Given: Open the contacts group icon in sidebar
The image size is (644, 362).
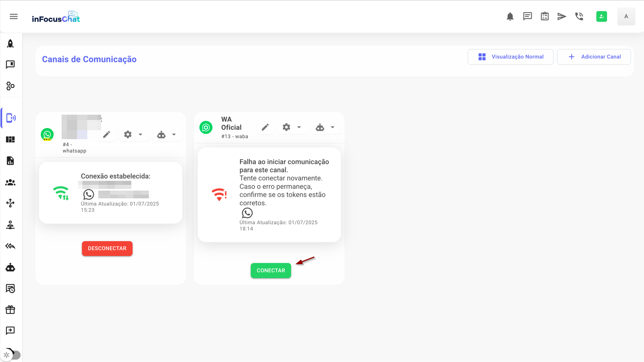Looking at the screenshot, I should pos(11,182).
